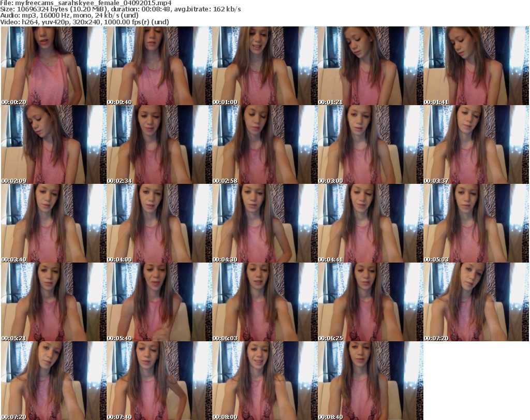This screenshot has height=420, width=530.
Task: Open the thumbnail at 00:05:40
Action: click(x=159, y=302)
